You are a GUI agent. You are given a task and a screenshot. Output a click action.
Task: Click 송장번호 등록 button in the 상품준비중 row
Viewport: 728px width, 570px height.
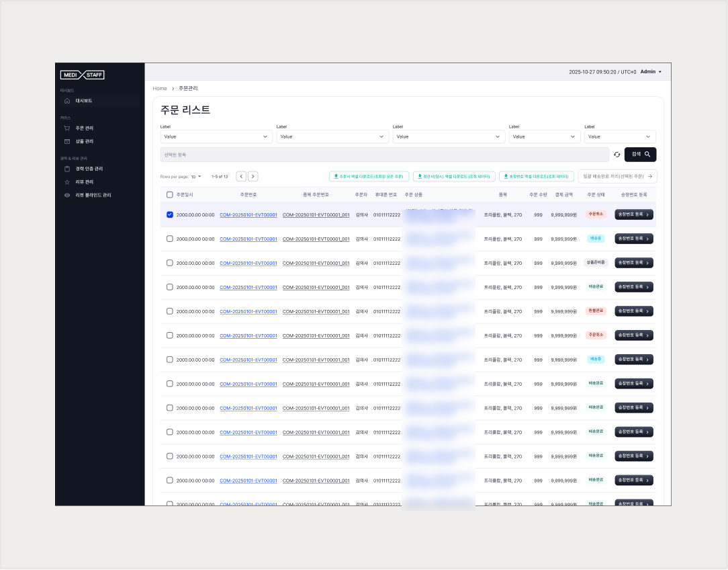click(x=634, y=263)
